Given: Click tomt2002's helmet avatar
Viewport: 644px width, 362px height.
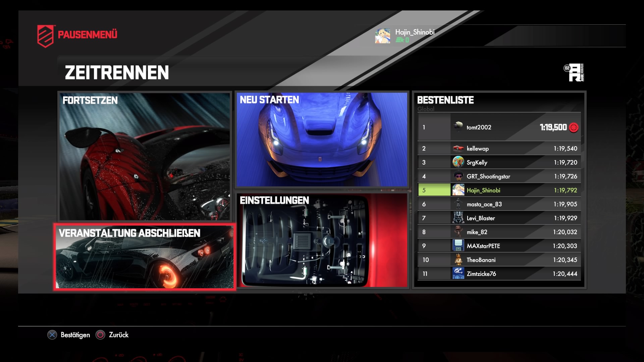Looking at the screenshot, I should [x=458, y=127].
